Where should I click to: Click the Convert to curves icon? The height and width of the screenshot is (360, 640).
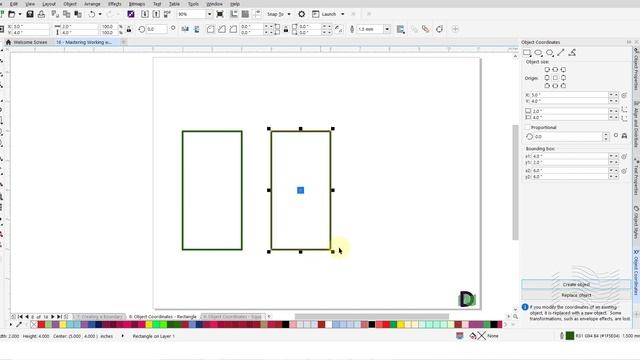[439, 29]
